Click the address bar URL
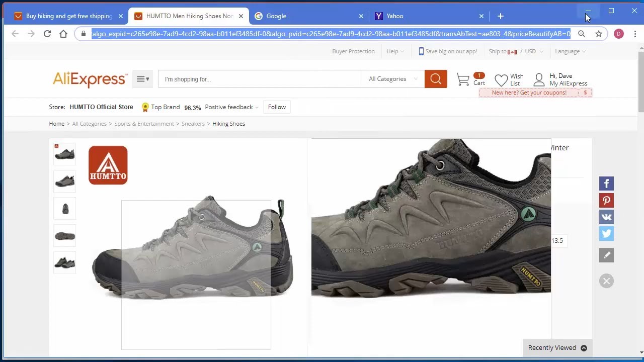This screenshot has width=644, height=362. coord(331,34)
